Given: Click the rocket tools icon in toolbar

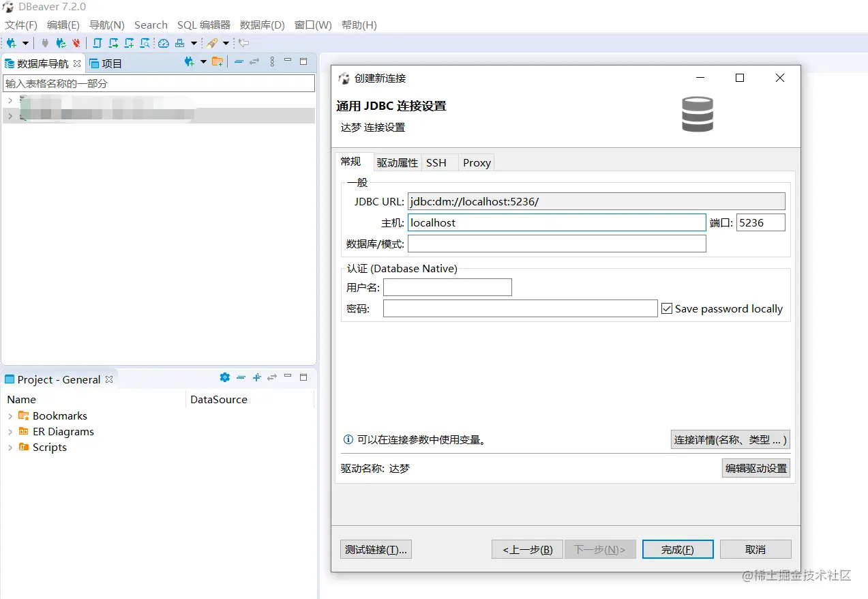Looking at the screenshot, I should click(212, 43).
